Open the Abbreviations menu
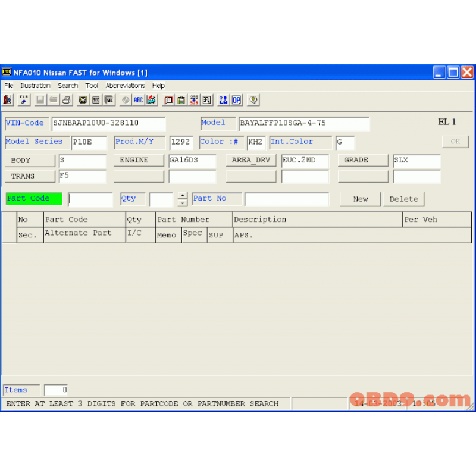 125,86
